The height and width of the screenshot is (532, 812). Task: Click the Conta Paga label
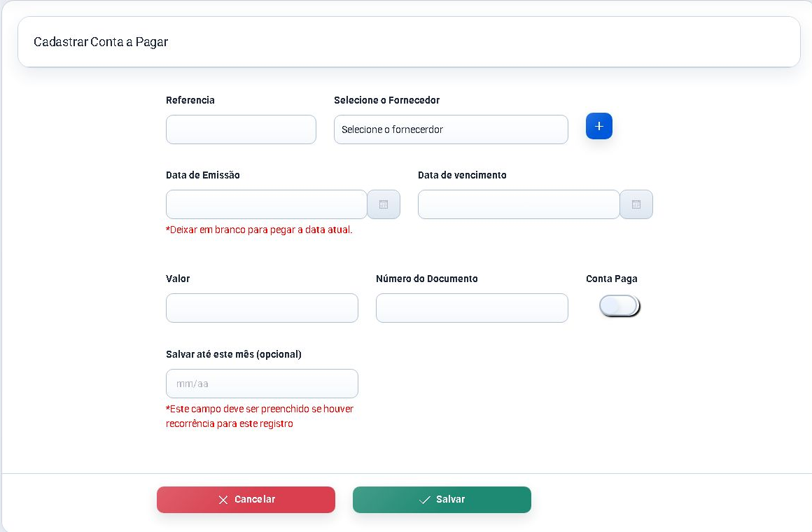tap(611, 279)
